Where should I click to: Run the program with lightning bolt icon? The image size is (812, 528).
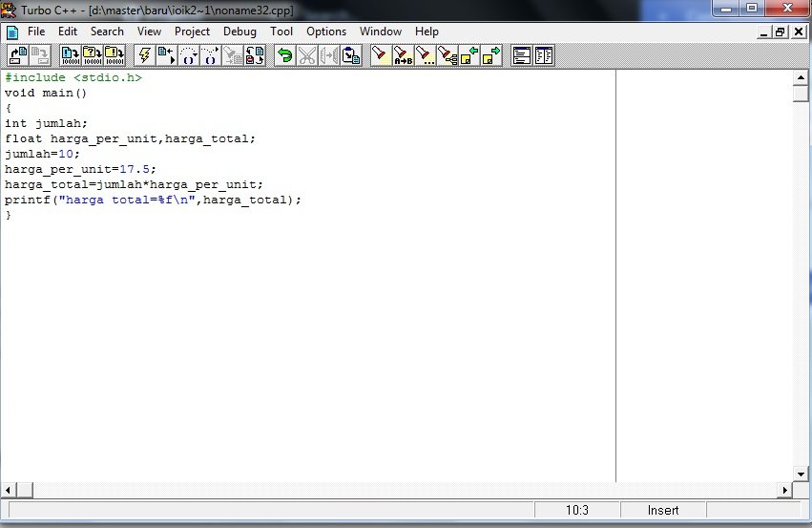point(144,55)
